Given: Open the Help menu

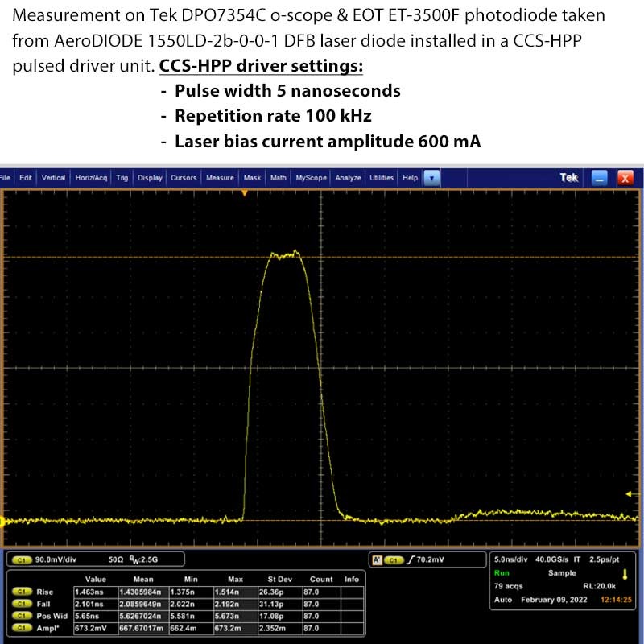Looking at the screenshot, I should (410, 178).
